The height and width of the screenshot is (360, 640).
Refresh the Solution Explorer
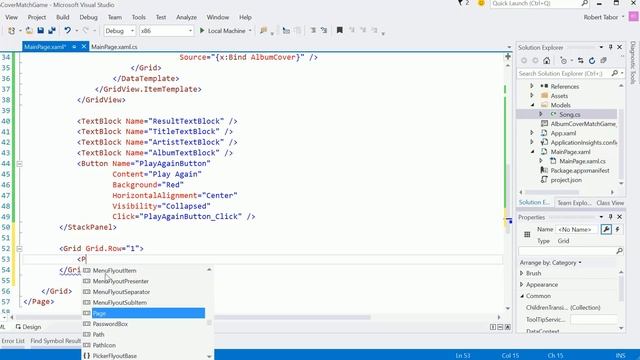(x=592, y=61)
